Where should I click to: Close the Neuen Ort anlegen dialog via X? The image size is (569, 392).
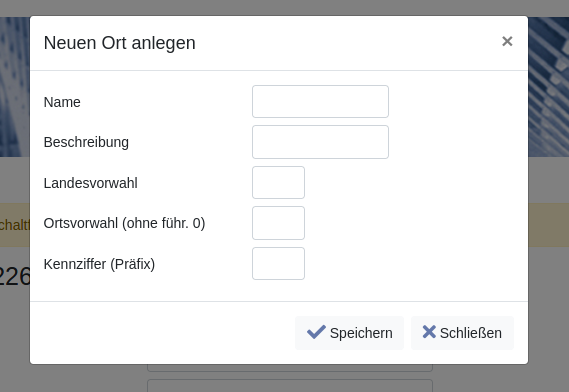(x=507, y=41)
